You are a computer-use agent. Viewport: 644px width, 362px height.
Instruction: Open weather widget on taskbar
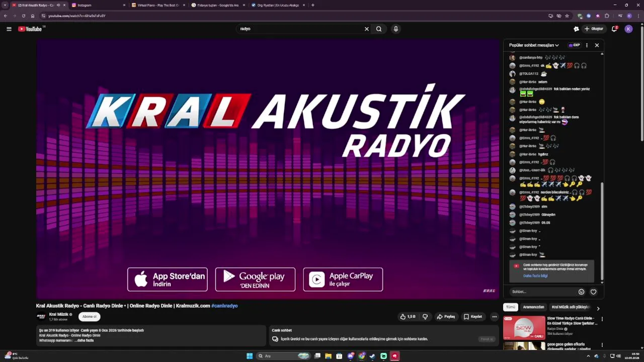(x=16, y=356)
